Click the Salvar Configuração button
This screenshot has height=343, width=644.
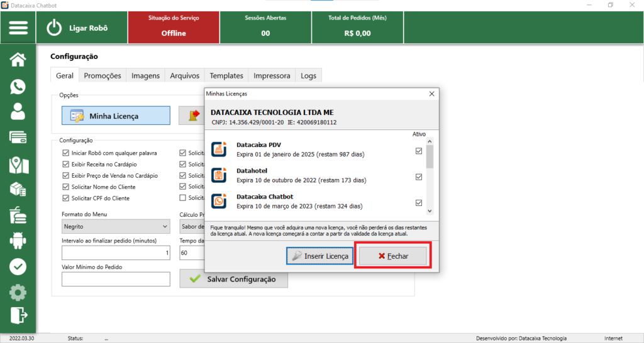point(233,279)
